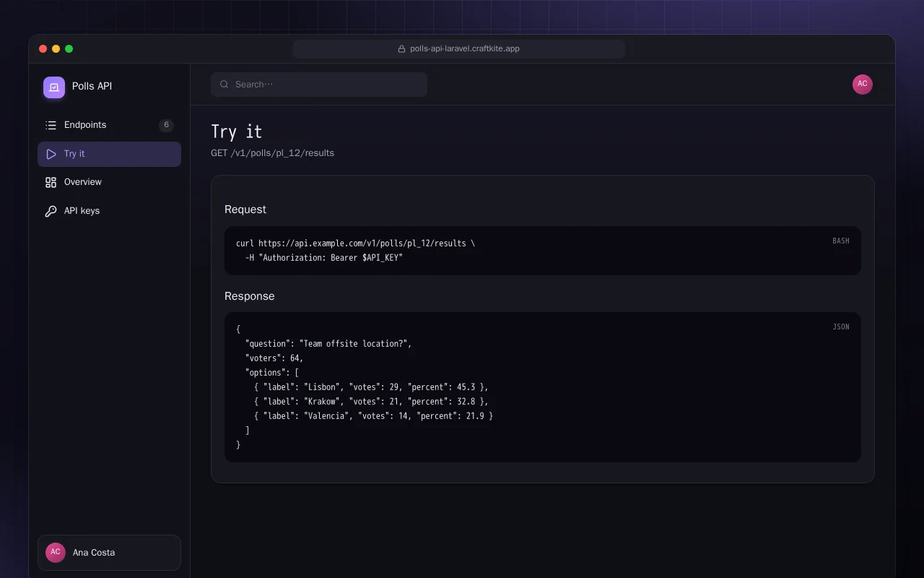The image size is (924, 578).
Task: Click the Polls API logo icon
Action: 54,87
